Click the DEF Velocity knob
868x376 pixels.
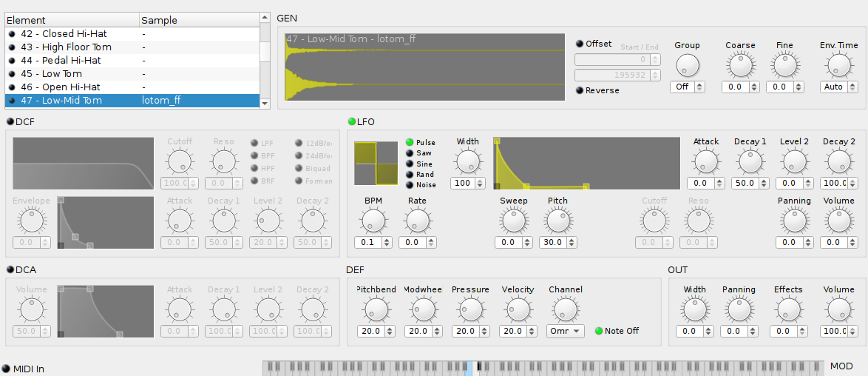[518, 309]
